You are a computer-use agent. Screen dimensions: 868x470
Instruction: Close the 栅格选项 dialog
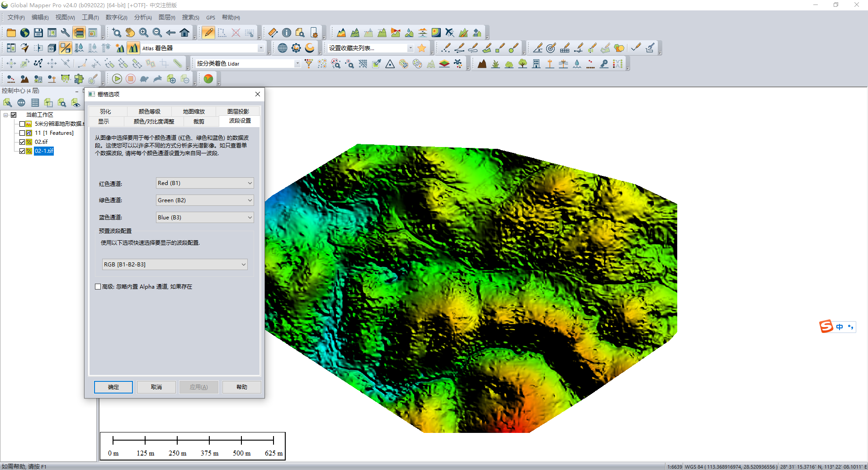point(258,94)
